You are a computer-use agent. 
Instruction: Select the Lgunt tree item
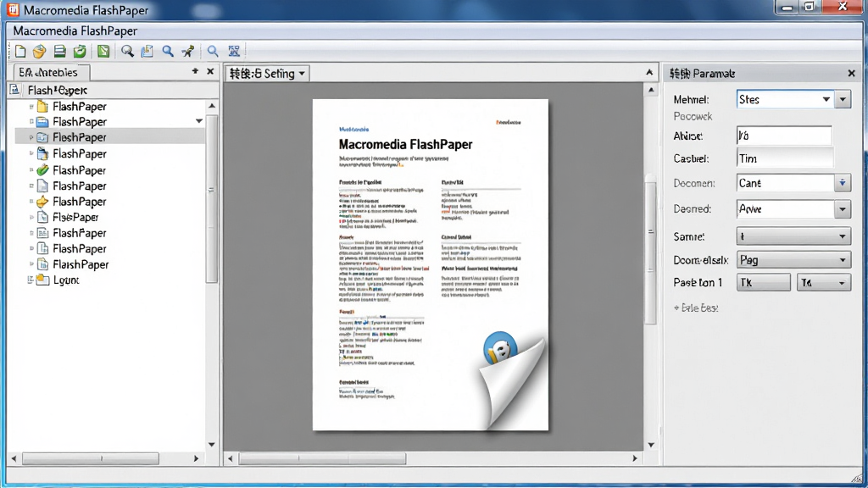click(x=66, y=280)
